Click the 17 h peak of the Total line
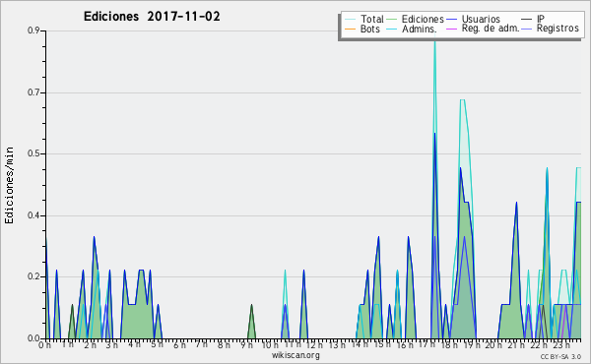The height and width of the screenshot is (364, 591). [434, 35]
